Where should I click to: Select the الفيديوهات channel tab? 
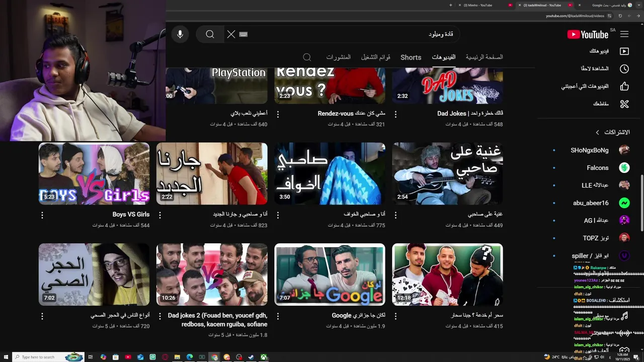(444, 57)
